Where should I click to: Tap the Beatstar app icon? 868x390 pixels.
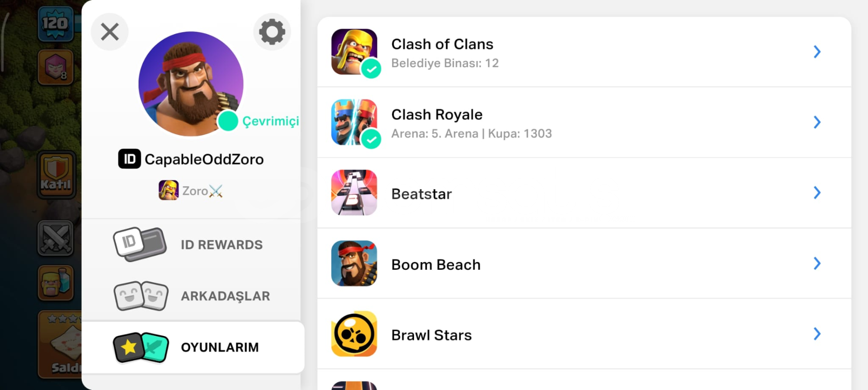tap(354, 193)
